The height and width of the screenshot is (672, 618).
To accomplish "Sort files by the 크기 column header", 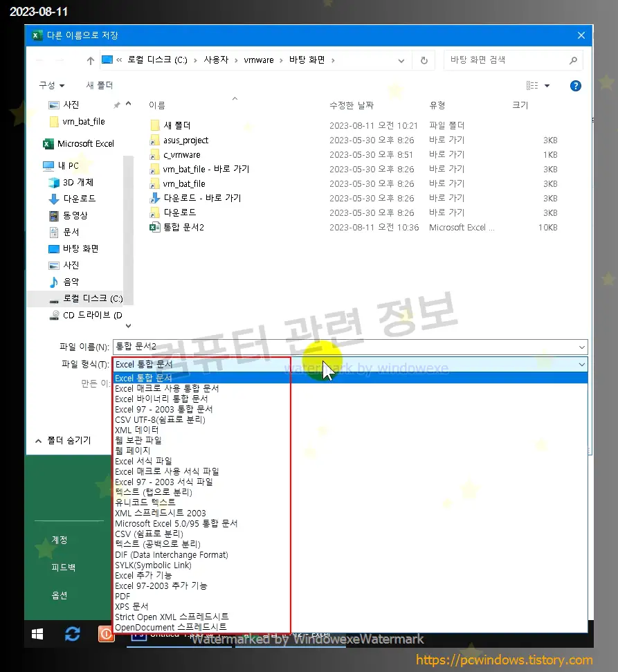I will pos(520,105).
